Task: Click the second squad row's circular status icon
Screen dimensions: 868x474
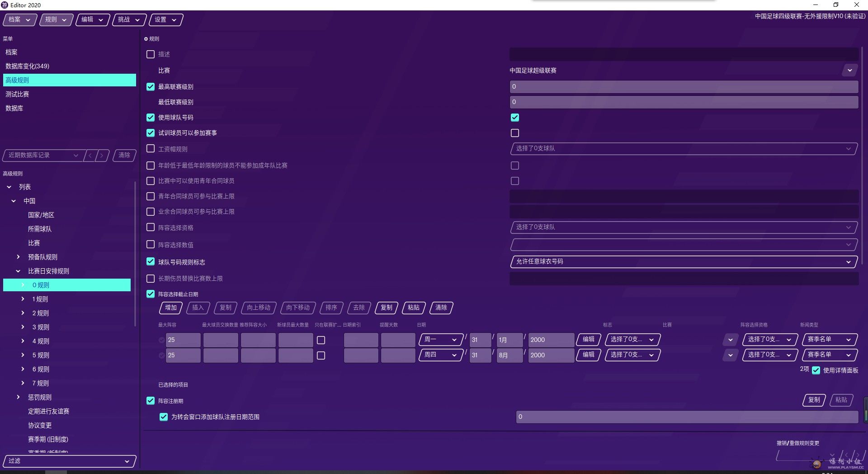Action: (161, 355)
